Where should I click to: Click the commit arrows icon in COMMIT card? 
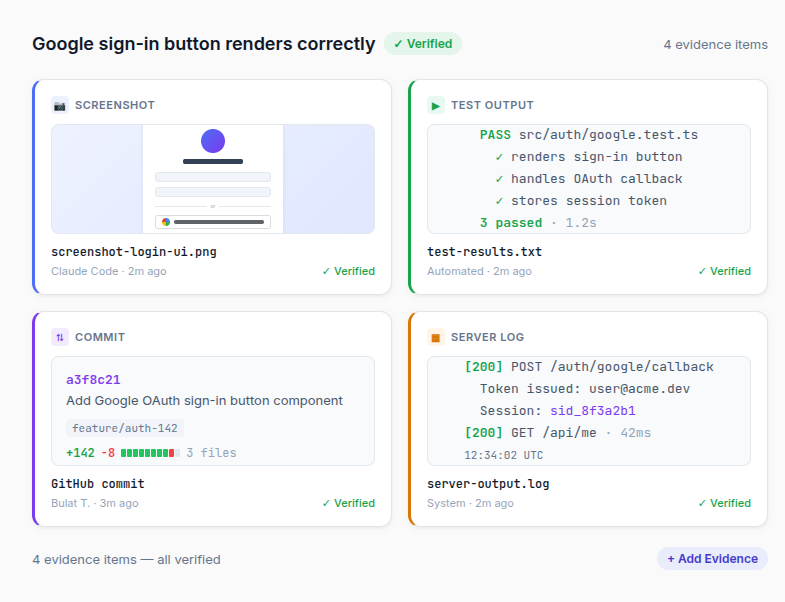pos(60,337)
